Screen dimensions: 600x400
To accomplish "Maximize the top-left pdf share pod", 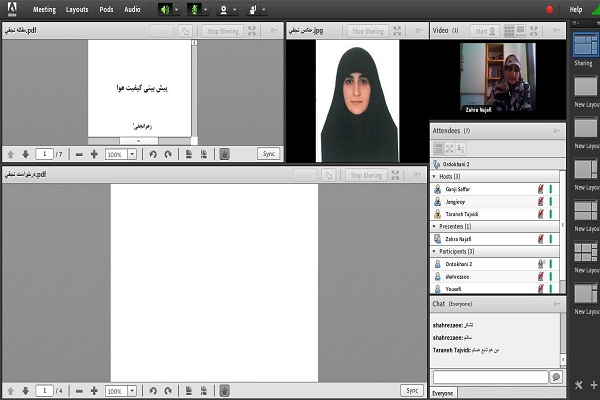I will (252, 31).
